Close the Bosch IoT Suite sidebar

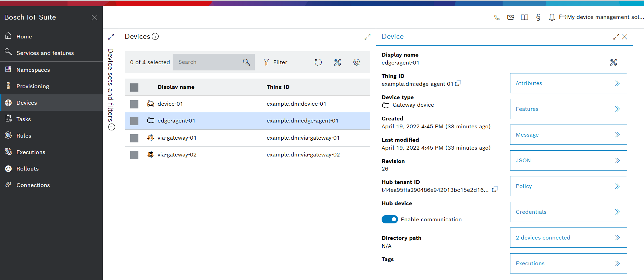(x=95, y=18)
